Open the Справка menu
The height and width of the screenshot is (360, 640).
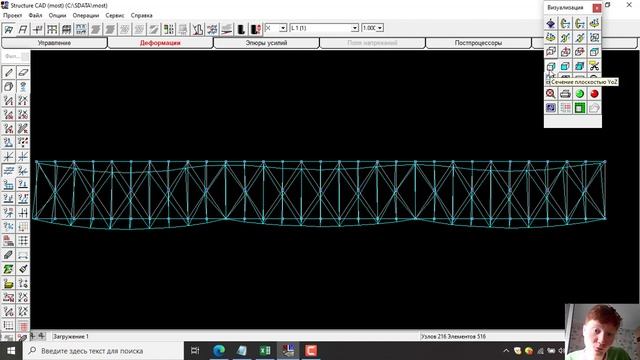142,15
